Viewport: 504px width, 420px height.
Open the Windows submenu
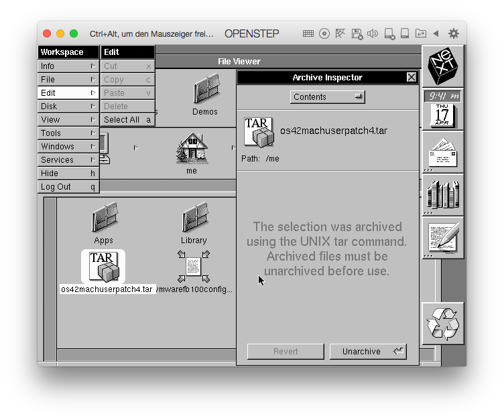68,147
